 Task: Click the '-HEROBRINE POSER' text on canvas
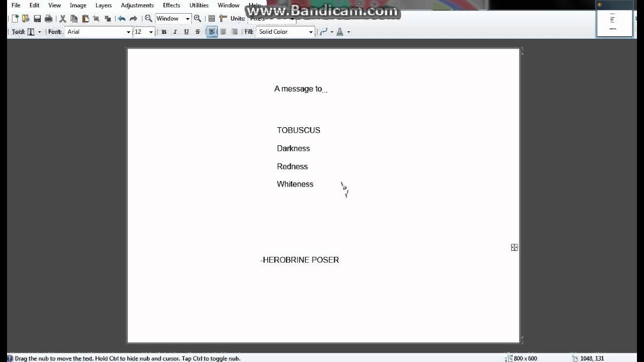coord(300,260)
